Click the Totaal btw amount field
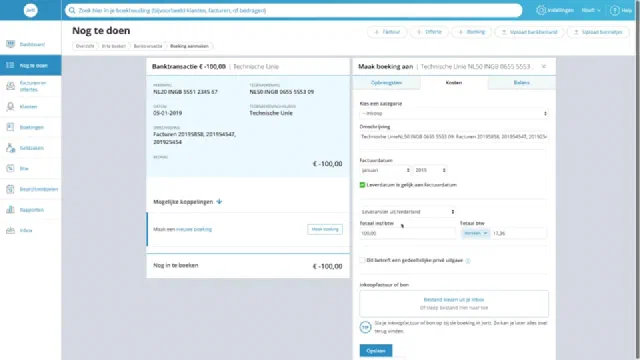This screenshot has width=640, height=360. pos(519,233)
